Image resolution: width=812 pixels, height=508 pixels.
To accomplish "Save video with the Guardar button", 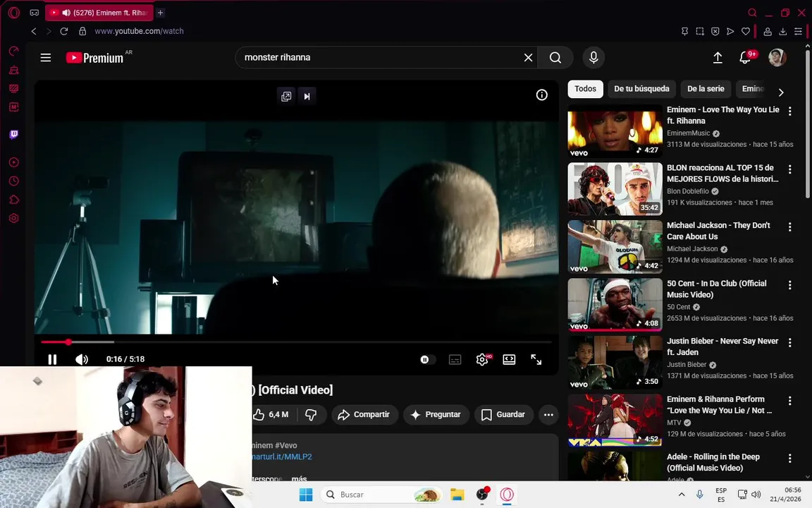I will 503,415.
